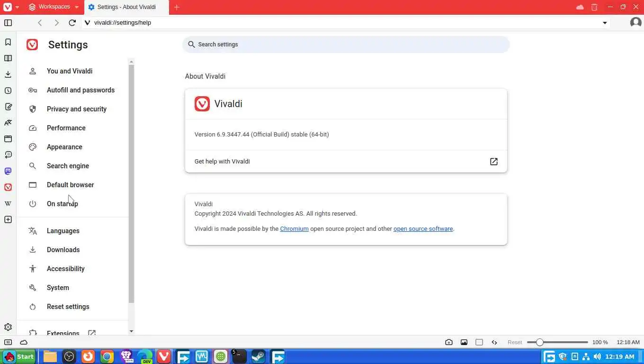Screen dimensions: 644x364
Task: Open synced tabs cloud icon in title bar
Action: click(580, 7)
